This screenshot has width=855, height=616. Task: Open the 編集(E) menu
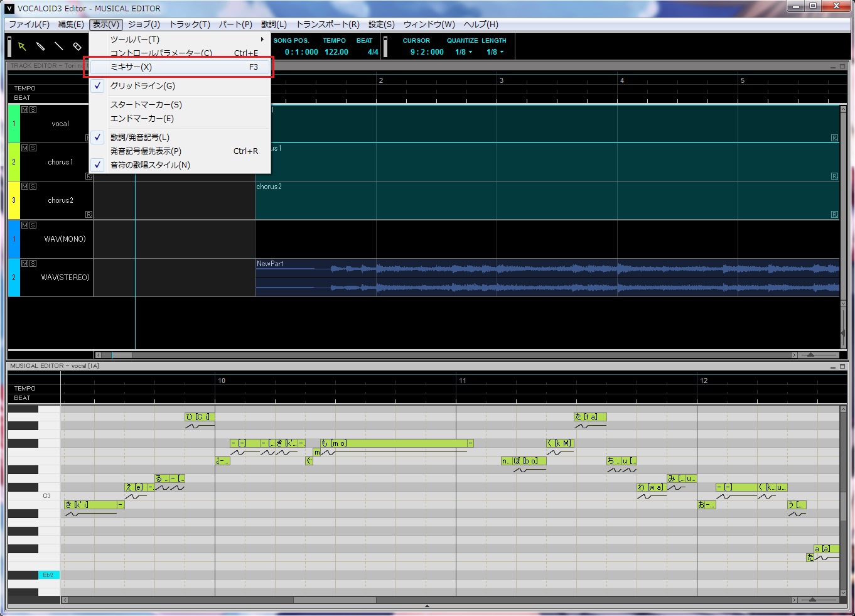tap(71, 24)
